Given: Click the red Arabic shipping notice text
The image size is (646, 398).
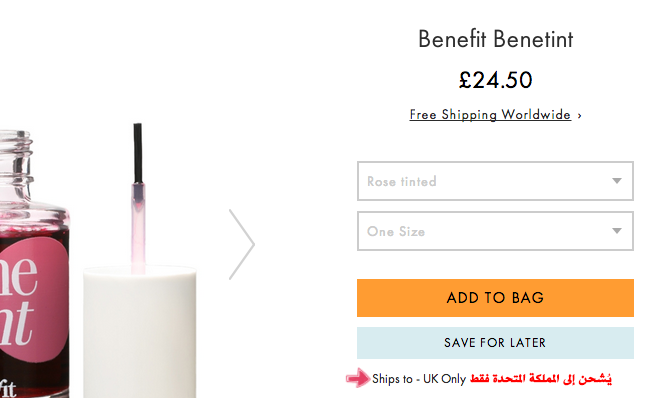Looking at the screenshot, I should 541,378.
